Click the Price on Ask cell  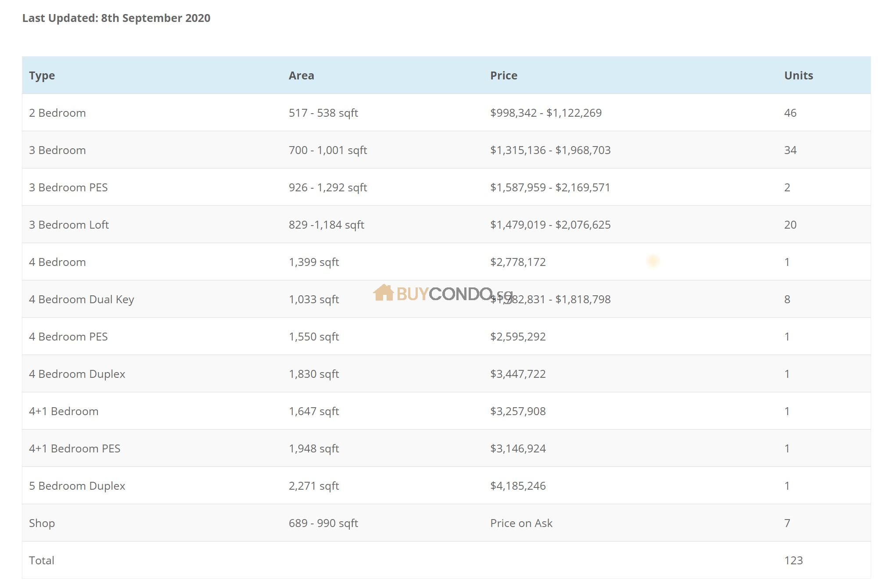521,523
